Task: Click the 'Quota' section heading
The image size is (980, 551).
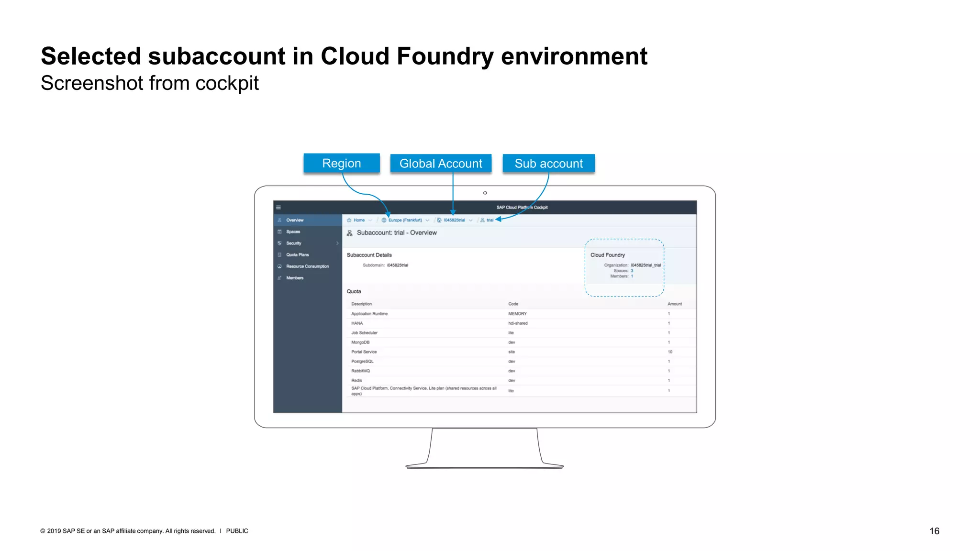Action: (354, 291)
